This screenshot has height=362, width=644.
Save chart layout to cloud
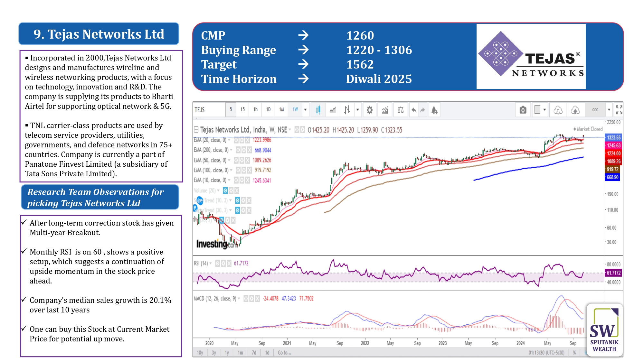tap(575, 110)
